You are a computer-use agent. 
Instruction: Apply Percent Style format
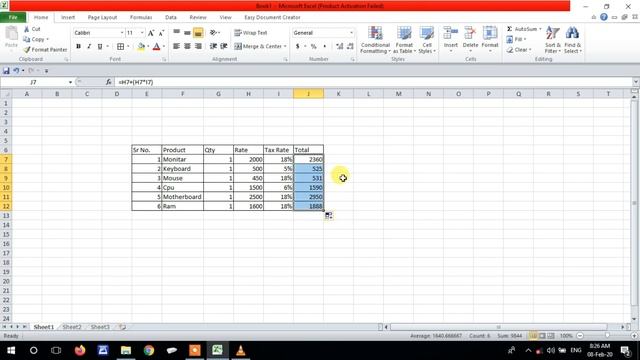(x=313, y=47)
